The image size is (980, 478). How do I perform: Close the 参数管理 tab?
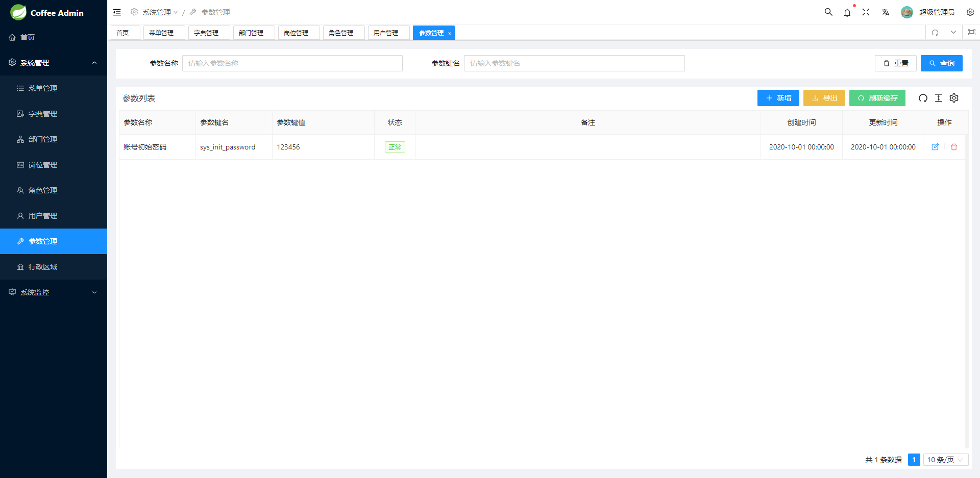(x=450, y=34)
